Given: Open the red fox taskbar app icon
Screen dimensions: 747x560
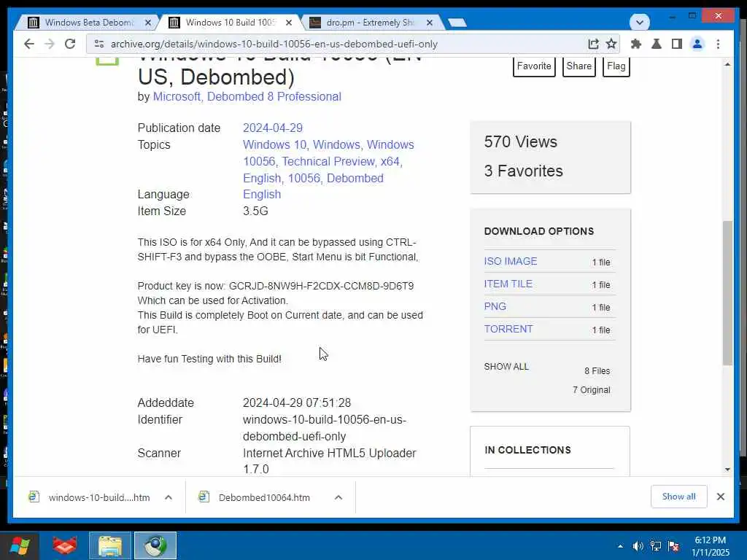Looking at the screenshot, I should (65, 545).
